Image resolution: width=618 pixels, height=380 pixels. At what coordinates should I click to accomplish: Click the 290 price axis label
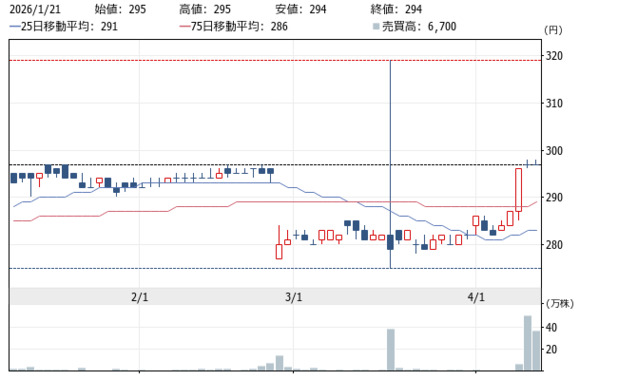[x=554, y=197]
